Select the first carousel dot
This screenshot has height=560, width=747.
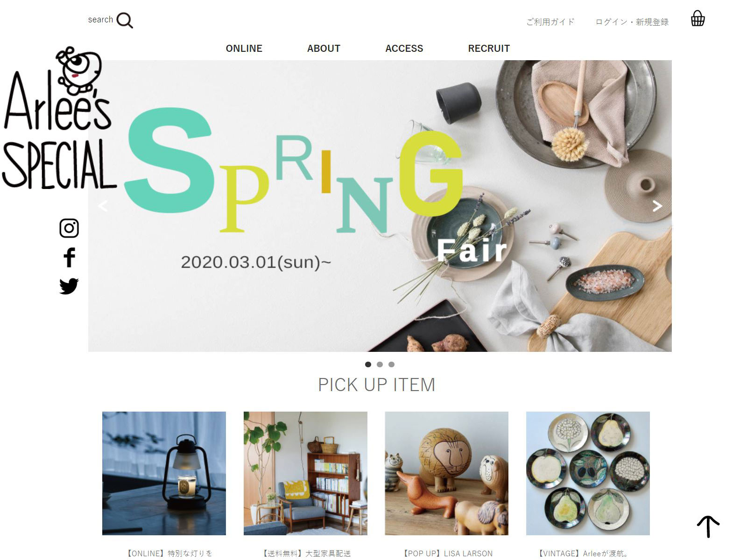pos(368,364)
